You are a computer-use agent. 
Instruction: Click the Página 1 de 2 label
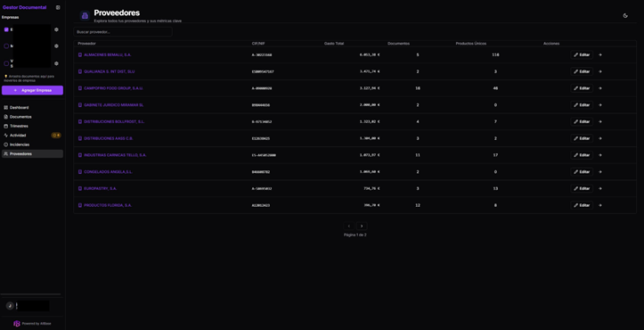click(x=355, y=235)
